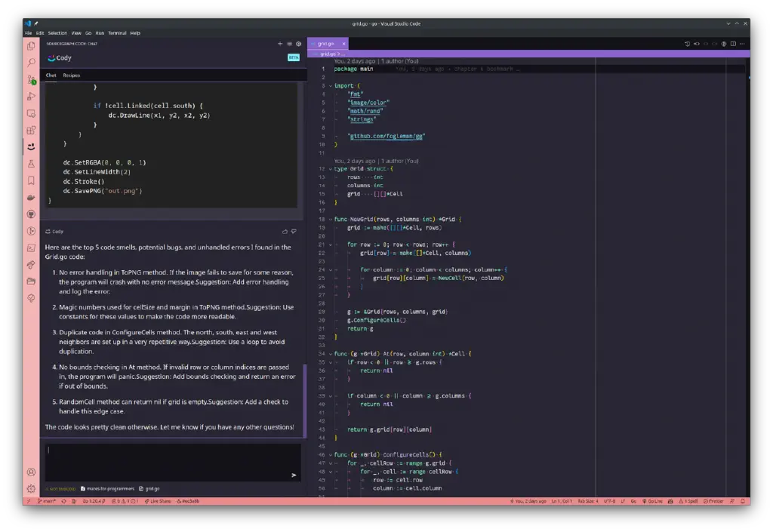The image size is (773, 532).
Task: Open Cody chat history list icon
Action: 289,44
